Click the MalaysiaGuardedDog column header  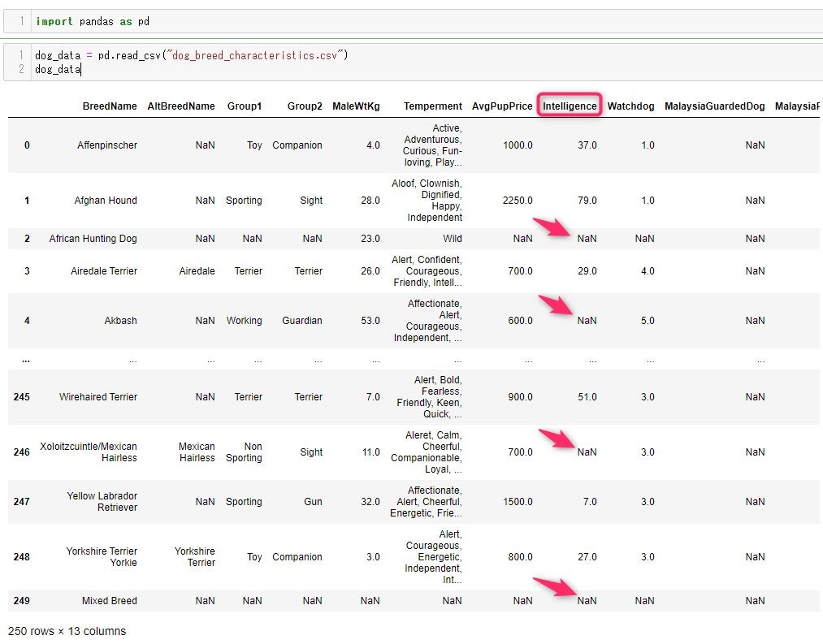point(715,106)
